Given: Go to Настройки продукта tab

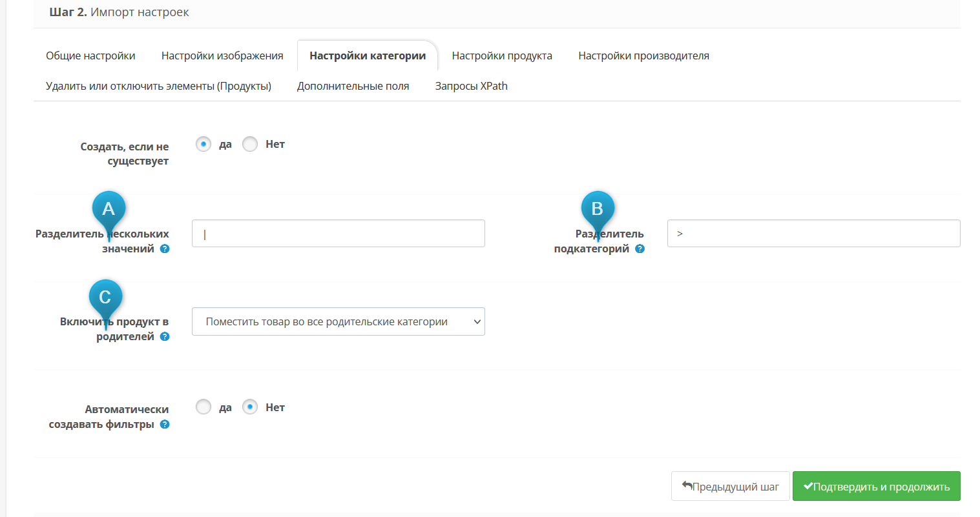Looking at the screenshot, I should [502, 56].
